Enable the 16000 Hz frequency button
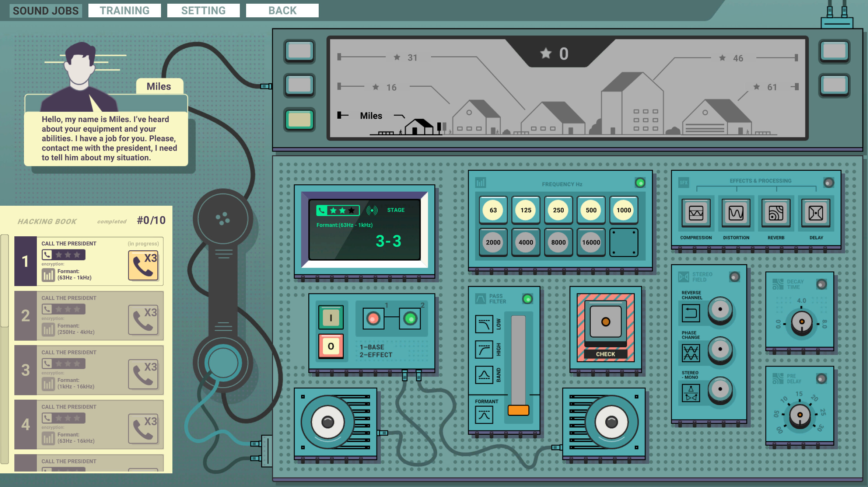868x487 pixels. click(x=591, y=242)
